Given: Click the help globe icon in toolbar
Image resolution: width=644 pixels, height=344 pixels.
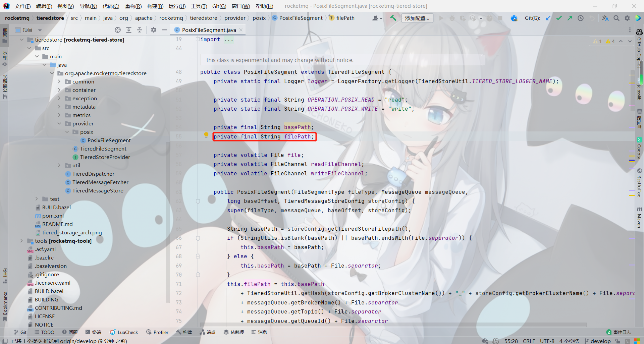Looking at the screenshot, I should coord(514,18).
